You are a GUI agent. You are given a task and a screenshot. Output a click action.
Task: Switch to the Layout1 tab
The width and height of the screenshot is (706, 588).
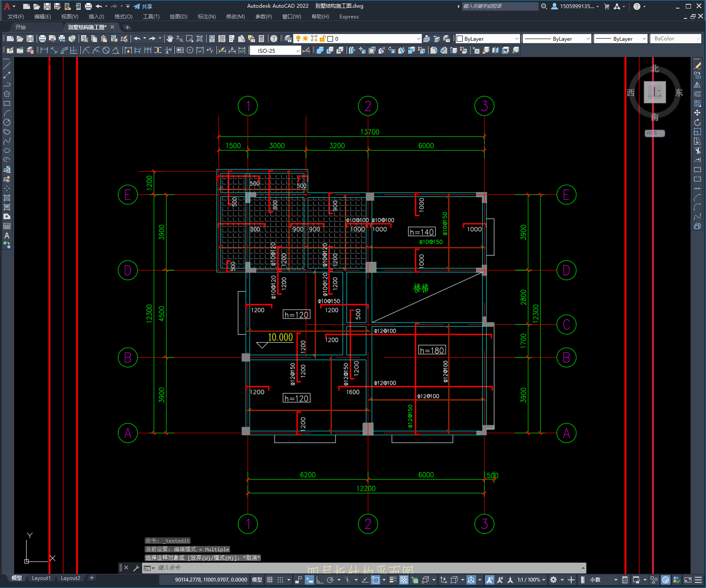pyautogui.click(x=41, y=578)
